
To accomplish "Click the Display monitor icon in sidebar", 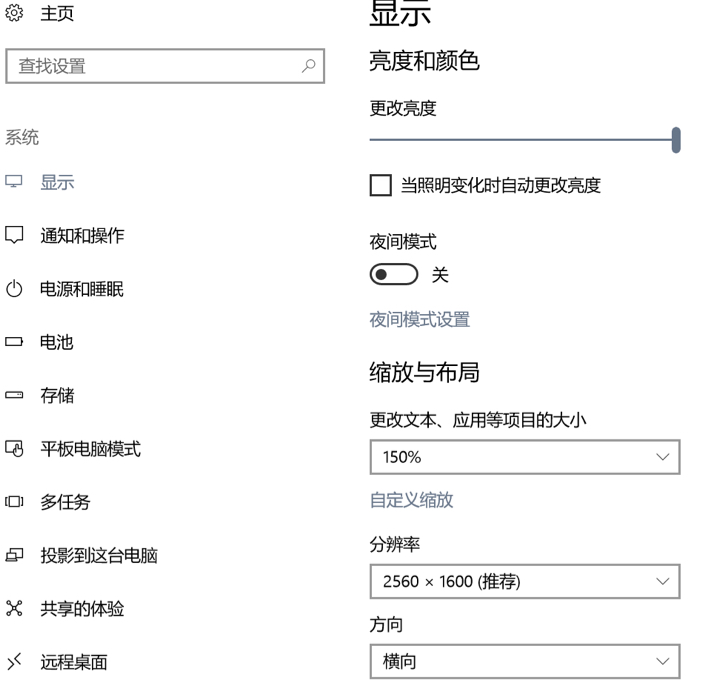I will pyautogui.click(x=14, y=183).
